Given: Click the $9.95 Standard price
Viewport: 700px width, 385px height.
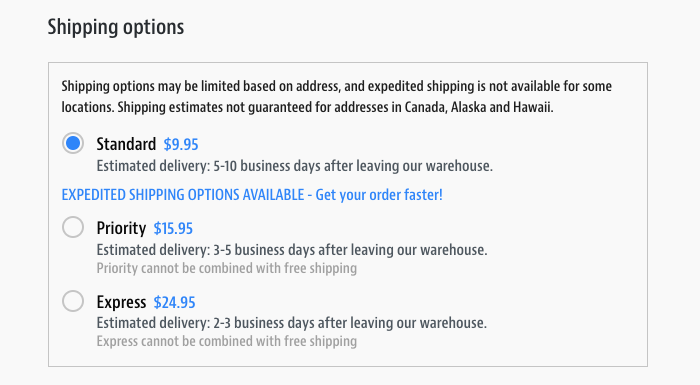Looking at the screenshot, I should coord(181,144).
